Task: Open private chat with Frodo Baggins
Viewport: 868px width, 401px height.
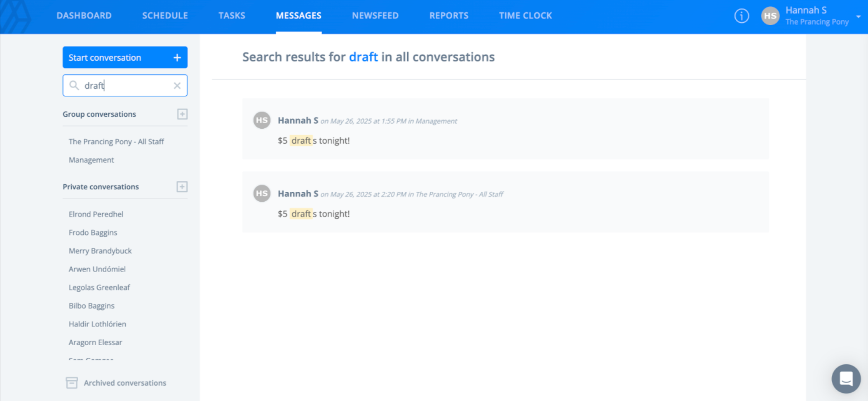Action: (93, 232)
